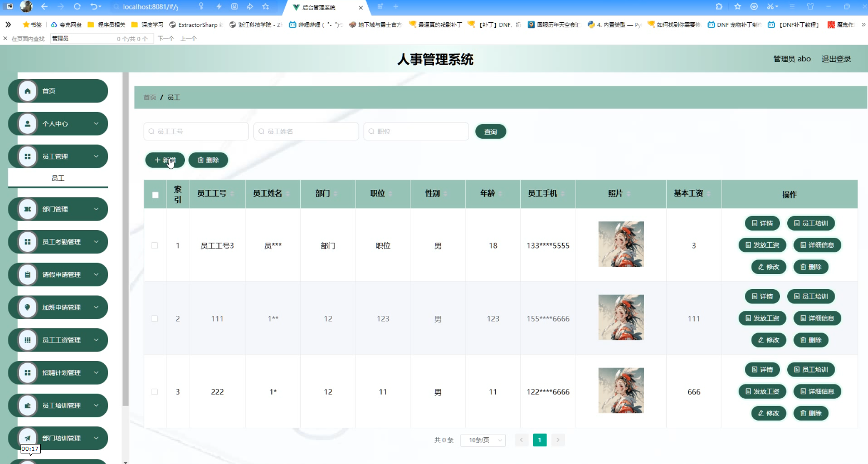The height and width of the screenshot is (464, 868).
Task: Click 首页 in the breadcrumb
Action: (x=150, y=97)
